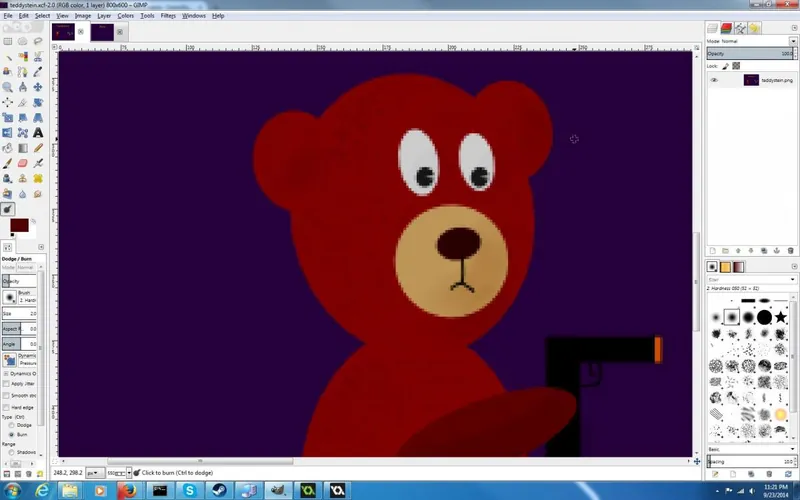Select the Ellipse Select tool
The width and height of the screenshot is (800, 500).
click(22, 41)
